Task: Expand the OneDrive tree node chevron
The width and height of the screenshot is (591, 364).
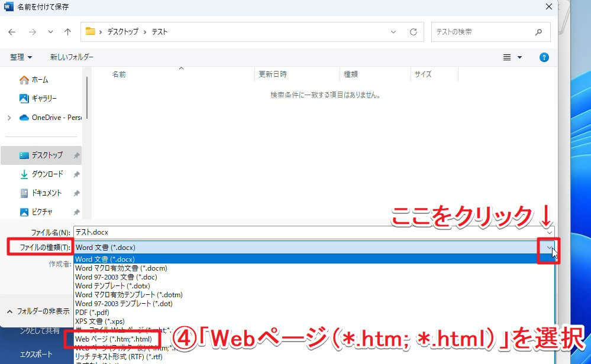Action: click(9, 118)
